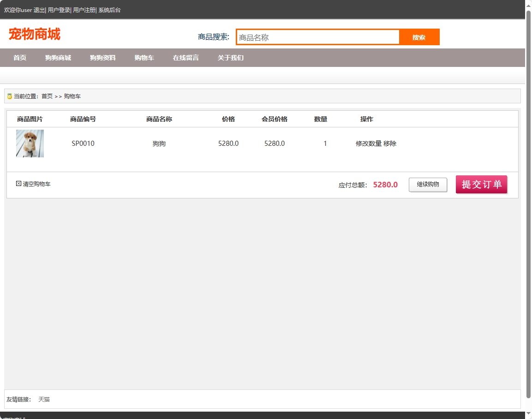The width and height of the screenshot is (532, 419).
Task: Open the 关于我们 page
Action: tap(231, 58)
